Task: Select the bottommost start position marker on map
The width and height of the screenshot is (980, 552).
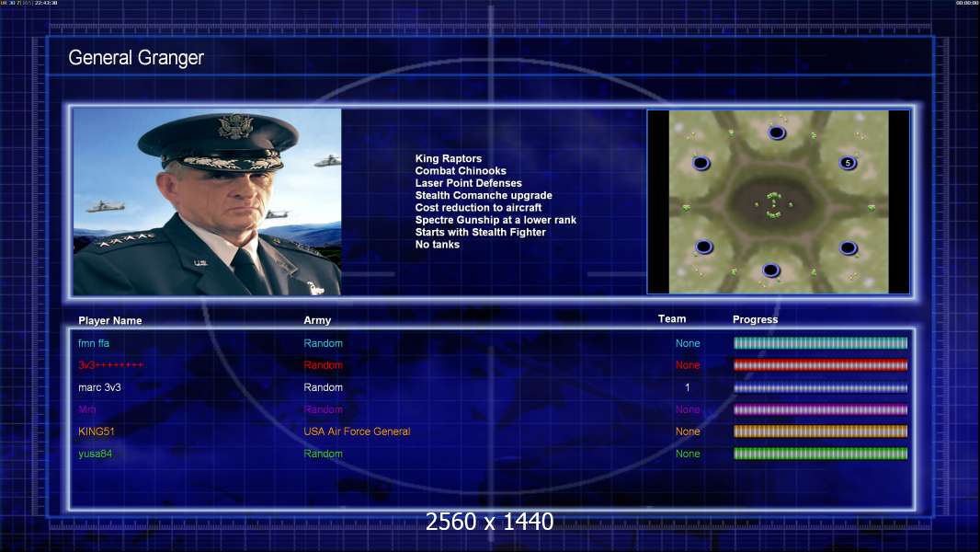Action: point(771,270)
